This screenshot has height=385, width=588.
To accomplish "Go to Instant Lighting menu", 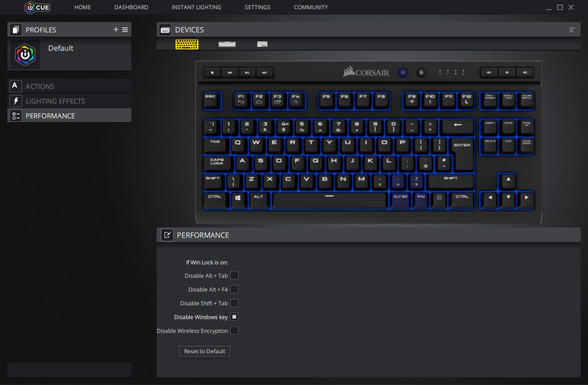I will [196, 7].
